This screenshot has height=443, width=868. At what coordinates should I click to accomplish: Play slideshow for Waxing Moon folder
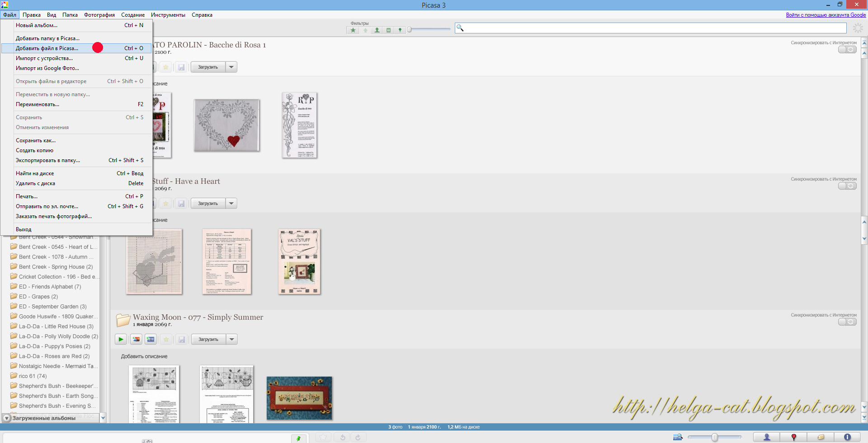pos(121,339)
